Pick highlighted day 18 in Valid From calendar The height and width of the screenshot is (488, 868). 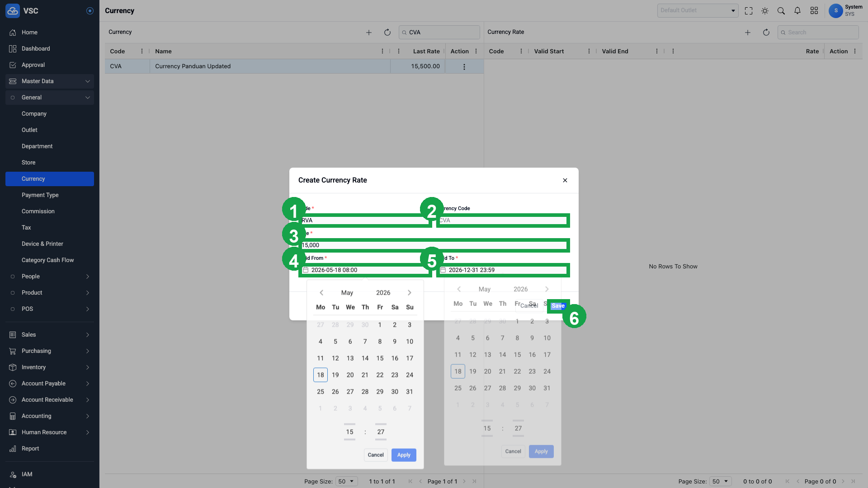coord(321,375)
